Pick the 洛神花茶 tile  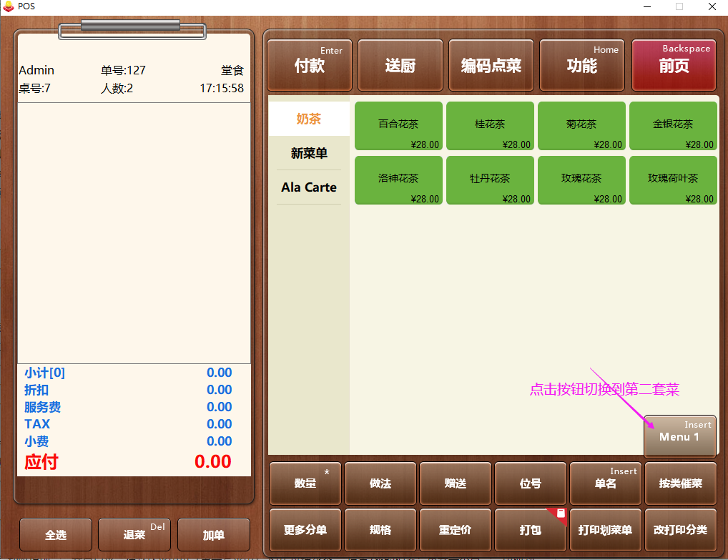[x=398, y=180]
